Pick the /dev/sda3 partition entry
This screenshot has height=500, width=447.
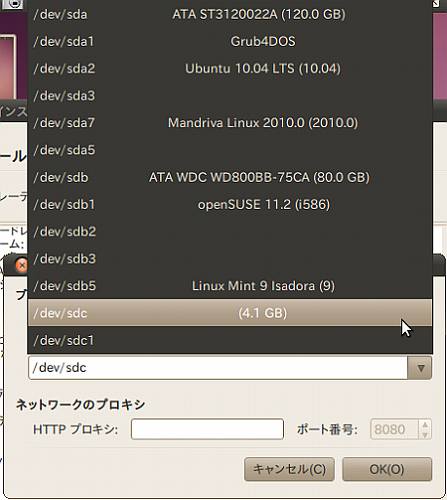click(x=230, y=96)
